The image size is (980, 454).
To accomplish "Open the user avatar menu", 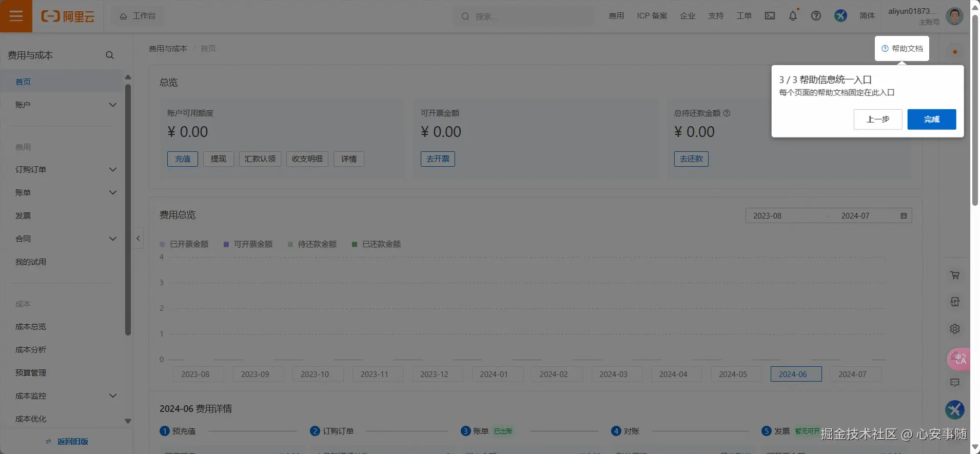I will [x=954, y=16].
